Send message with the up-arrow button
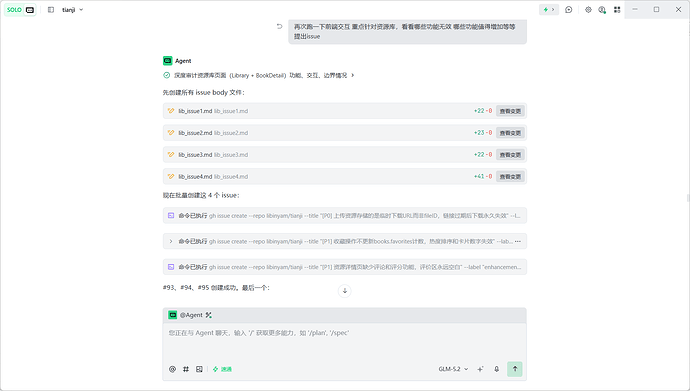 tap(515, 369)
